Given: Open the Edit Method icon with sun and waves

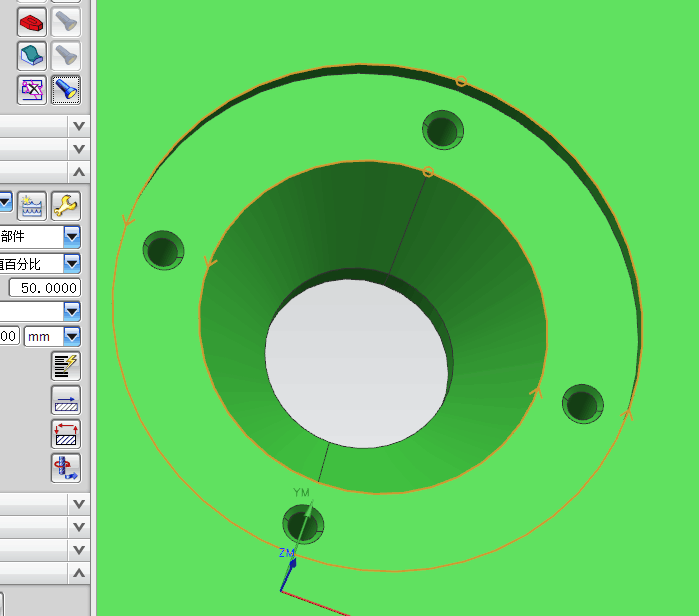Looking at the screenshot, I should click(x=32, y=206).
